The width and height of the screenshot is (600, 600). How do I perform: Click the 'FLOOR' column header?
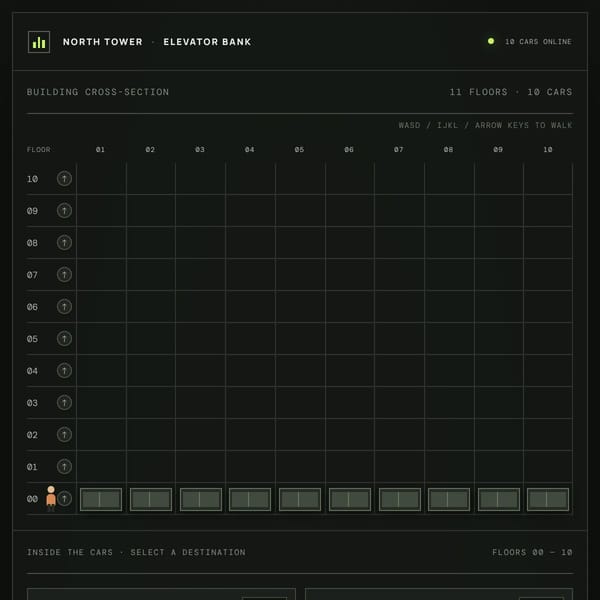[x=39, y=150]
